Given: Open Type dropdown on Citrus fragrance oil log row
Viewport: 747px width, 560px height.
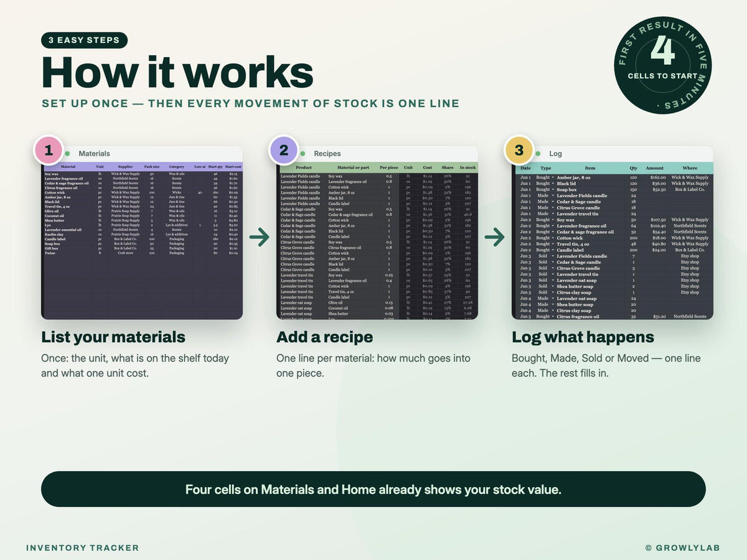Looking at the screenshot, I should click(553, 316).
